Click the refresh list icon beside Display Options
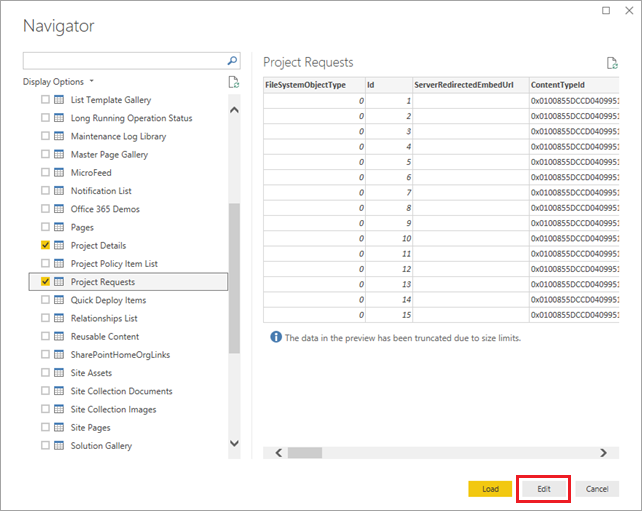The height and width of the screenshot is (511, 642). (x=234, y=82)
